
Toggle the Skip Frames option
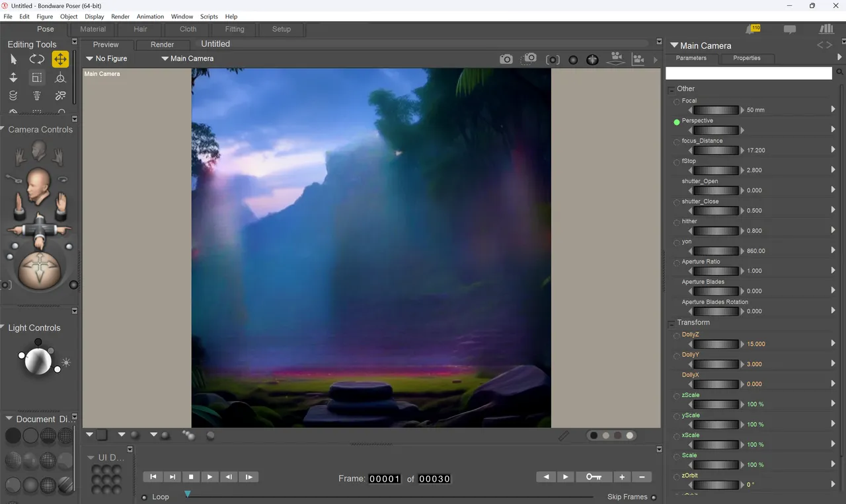(x=654, y=497)
